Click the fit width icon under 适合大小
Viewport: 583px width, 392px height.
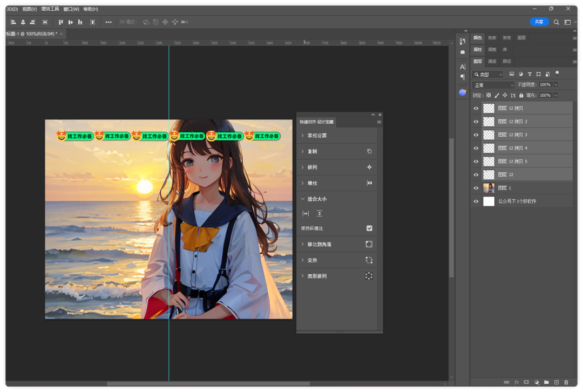306,214
